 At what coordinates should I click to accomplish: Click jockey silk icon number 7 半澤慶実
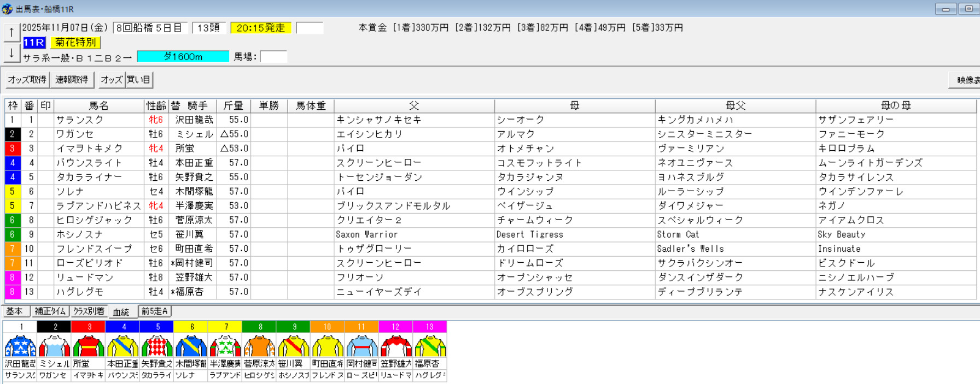pos(225,346)
